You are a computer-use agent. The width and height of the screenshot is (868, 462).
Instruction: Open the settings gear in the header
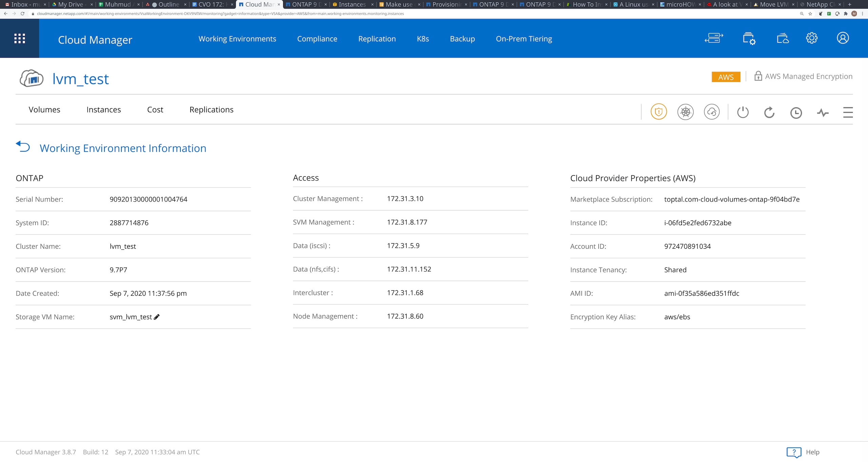(812, 38)
